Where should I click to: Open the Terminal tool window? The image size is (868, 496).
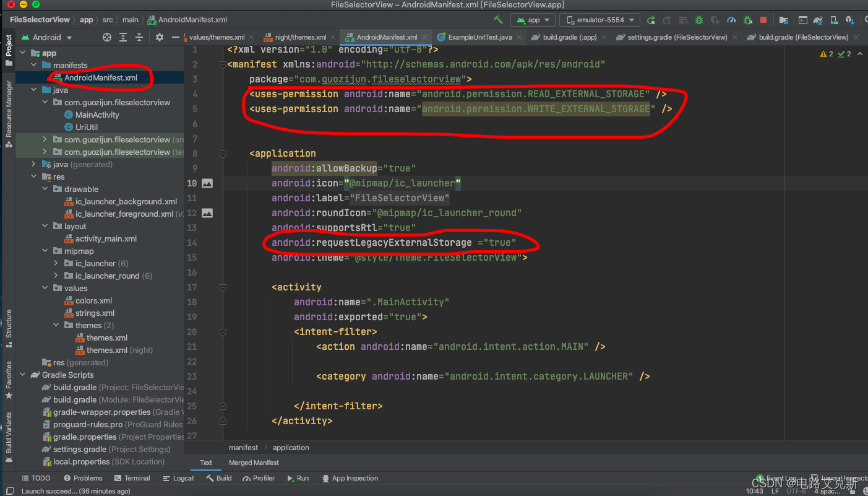[x=132, y=478]
